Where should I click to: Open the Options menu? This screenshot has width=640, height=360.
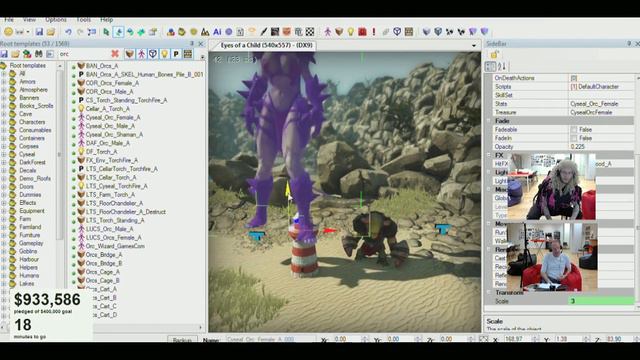coord(56,20)
